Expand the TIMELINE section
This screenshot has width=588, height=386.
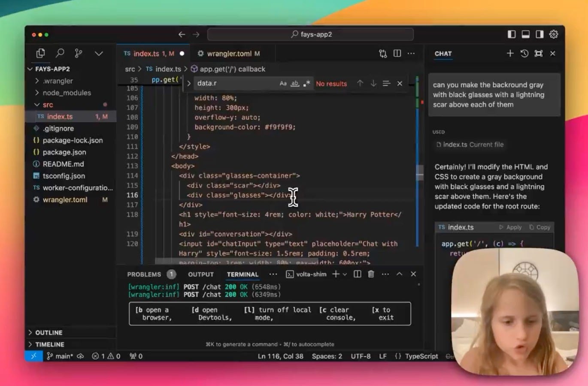(70, 344)
